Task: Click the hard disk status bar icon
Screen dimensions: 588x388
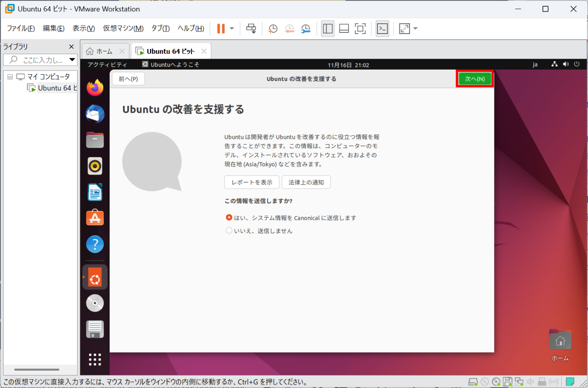Action: pyautogui.click(x=473, y=382)
